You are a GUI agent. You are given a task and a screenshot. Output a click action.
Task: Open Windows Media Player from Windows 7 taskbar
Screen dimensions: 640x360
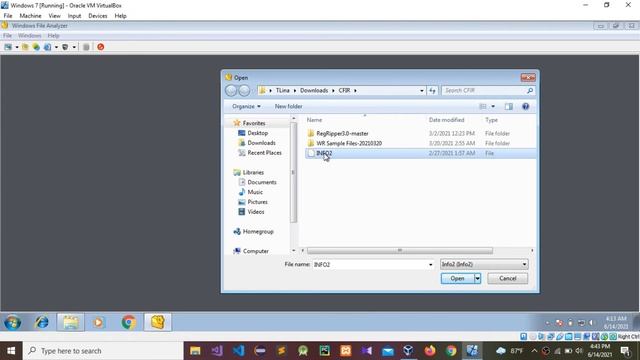(x=98, y=322)
